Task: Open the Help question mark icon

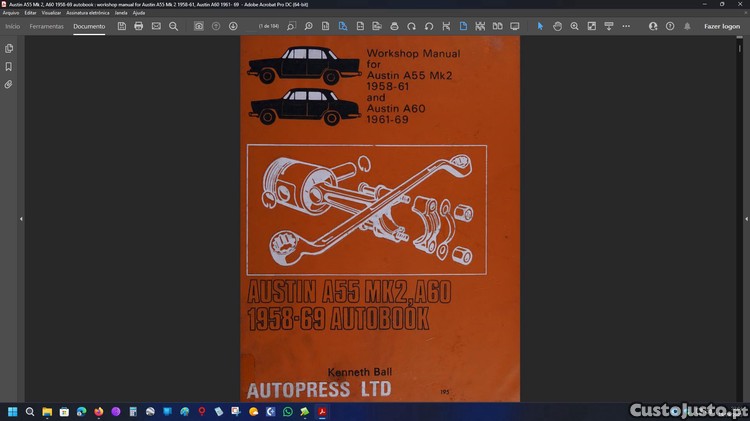Action: click(x=670, y=26)
